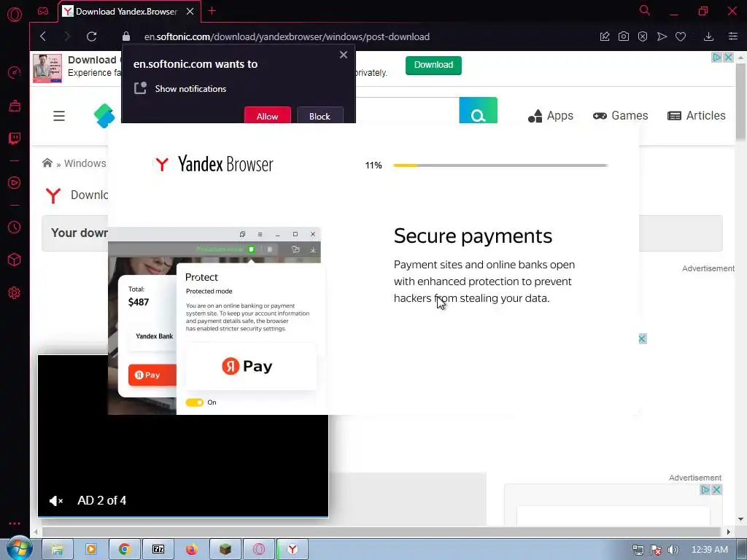Click the Softonic logo
Viewport: 747px width, 560px height.
(104, 116)
